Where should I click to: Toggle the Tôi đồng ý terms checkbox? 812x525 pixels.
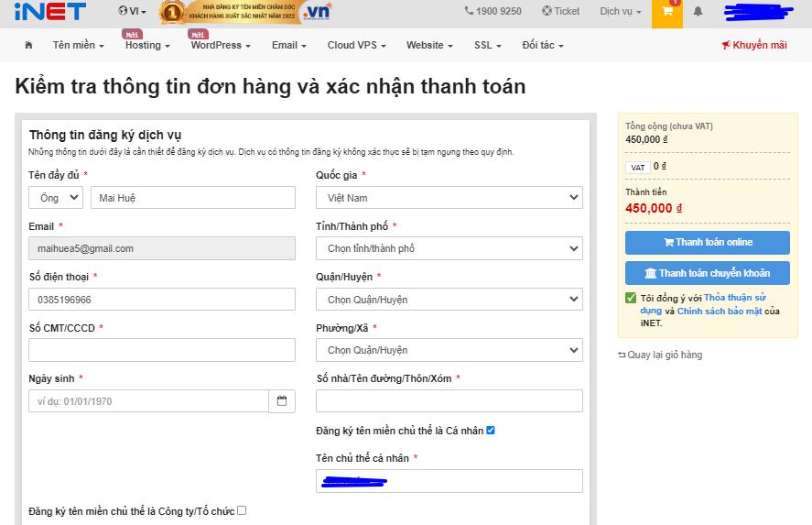click(x=631, y=298)
